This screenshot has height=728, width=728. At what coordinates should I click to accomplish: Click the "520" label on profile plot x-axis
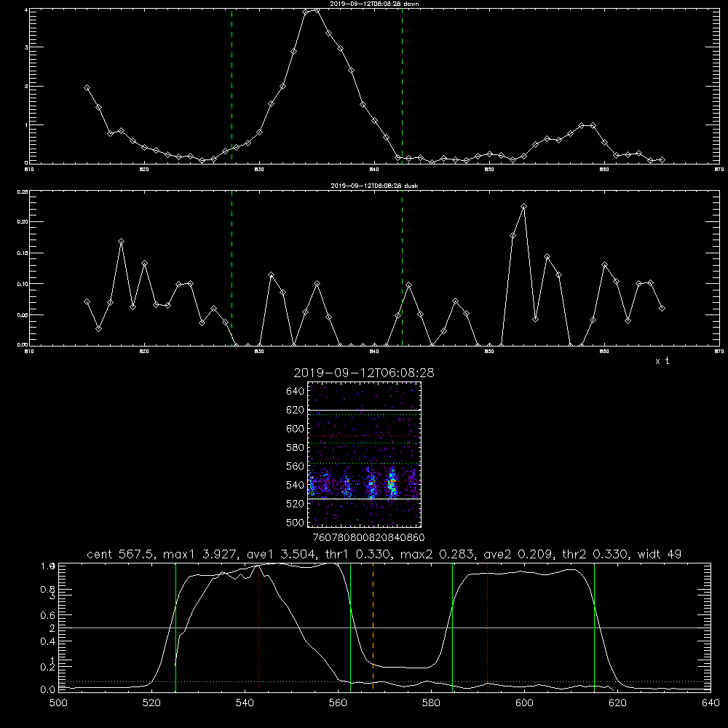pyautogui.click(x=151, y=703)
